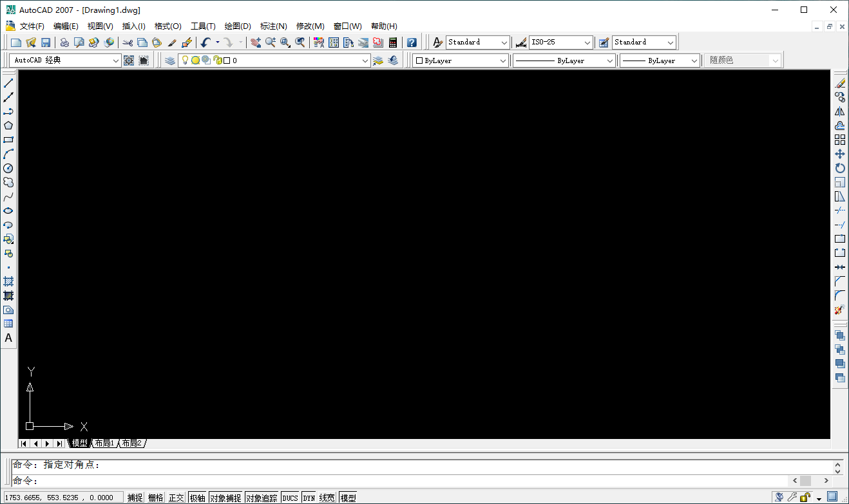Click the multiline text tool (A icon)
Screen dimensions: 849x504
pyautogui.click(x=8, y=338)
